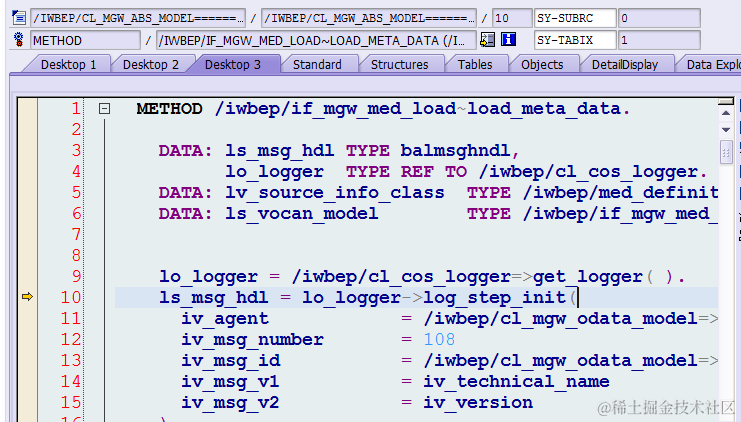Click iv_technical_name on line 14
The width and height of the screenshot is (741, 422).
click(x=516, y=381)
